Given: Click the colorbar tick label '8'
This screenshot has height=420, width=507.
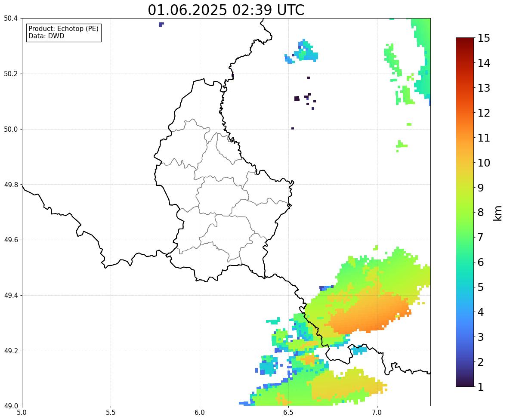Looking at the screenshot, I should (481, 213).
